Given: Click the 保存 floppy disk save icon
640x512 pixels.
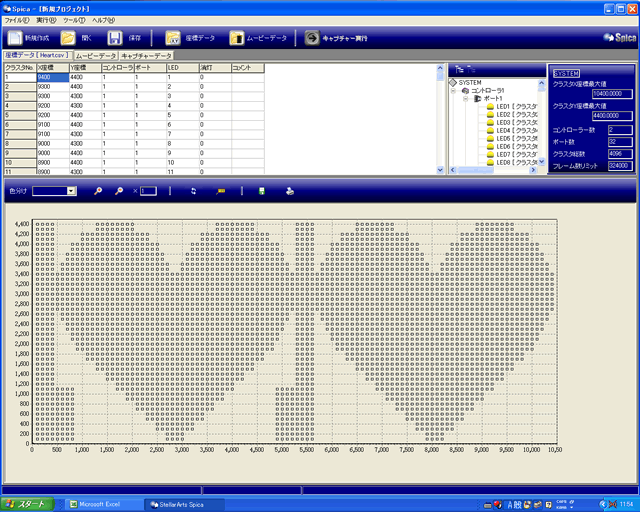Looking at the screenshot, I should 115,38.
